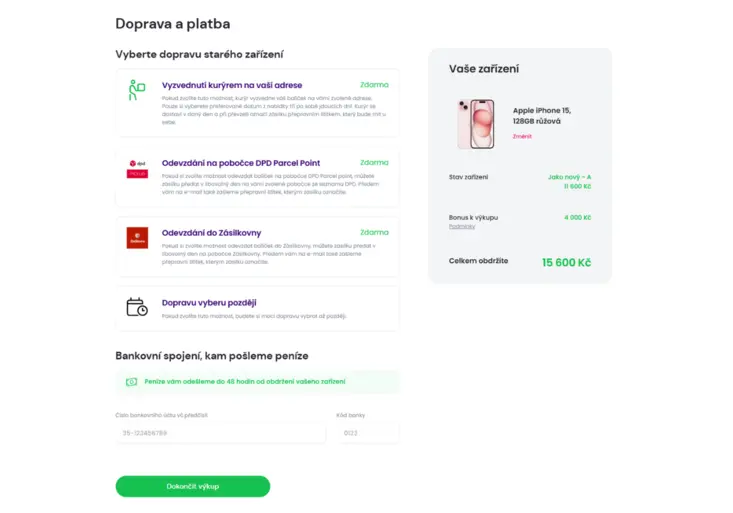This screenshot has width=733, height=513.
Task: Click the calendar clock icon
Action: click(x=137, y=307)
